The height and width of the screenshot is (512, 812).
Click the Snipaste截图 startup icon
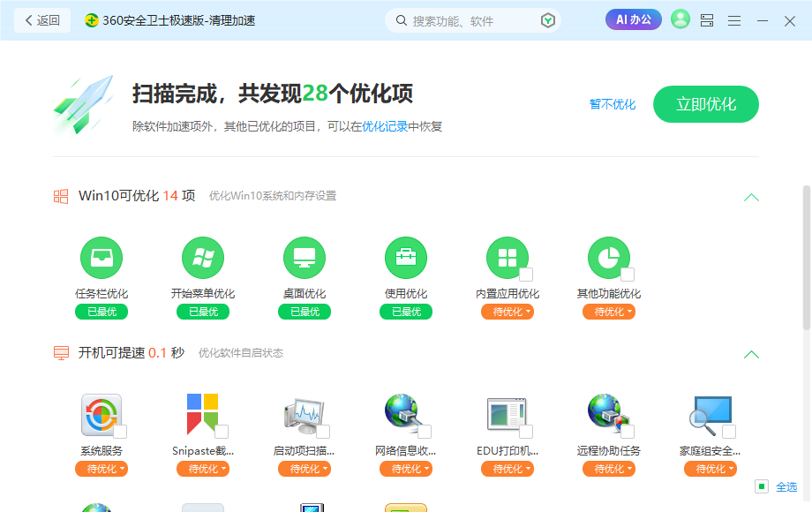click(x=203, y=415)
